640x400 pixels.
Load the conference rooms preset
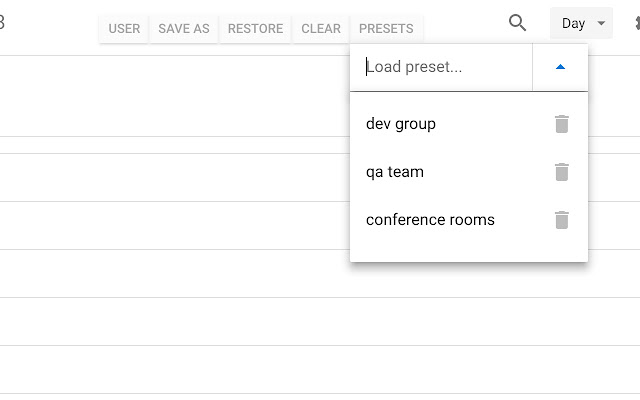[x=430, y=220]
